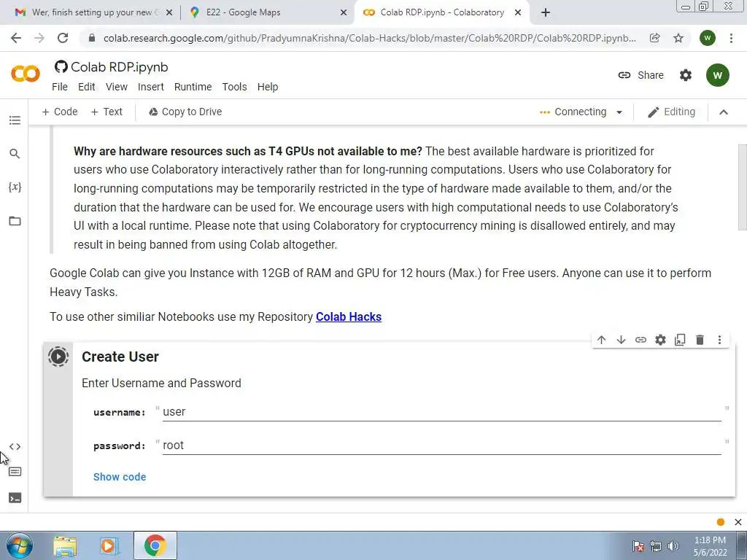Click the Connecting status button

[x=573, y=112]
